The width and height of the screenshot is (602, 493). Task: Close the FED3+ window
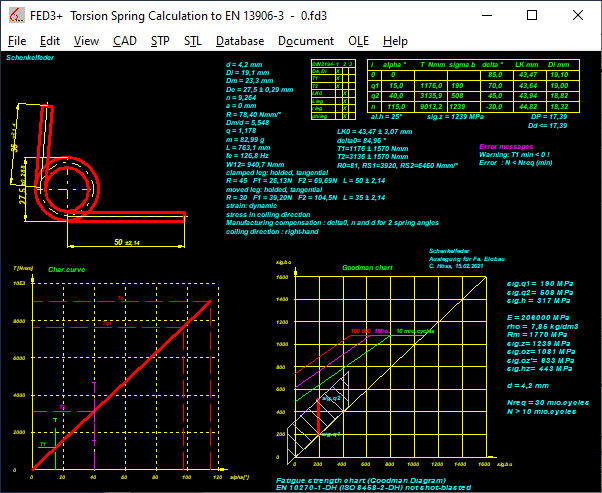click(579, 14)
